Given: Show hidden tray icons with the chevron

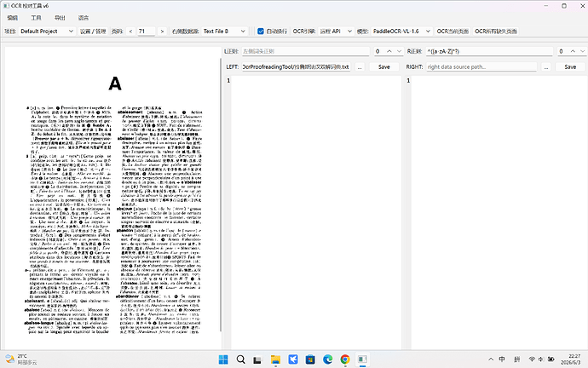Looking at the screenshot, I should 491,359.
